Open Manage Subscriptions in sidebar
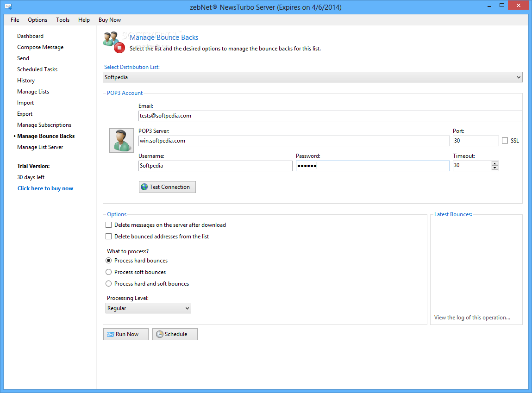 pyautogui.click(x=44, y=125)
